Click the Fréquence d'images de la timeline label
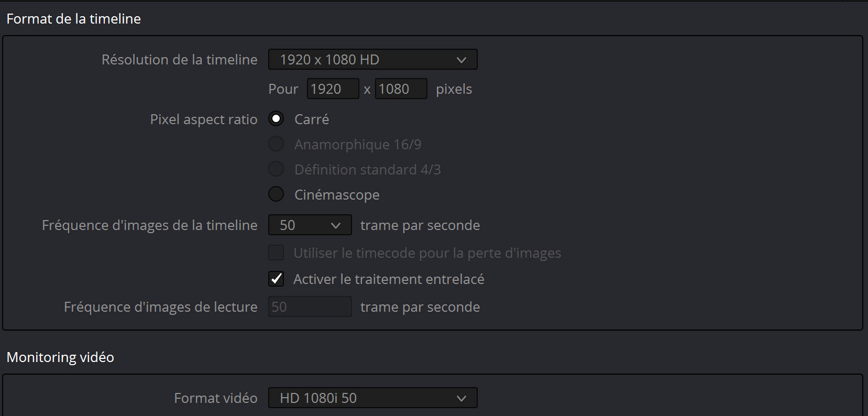Image resolution: width=868 pixels, height=416 pixels. (x=150, y=225)
